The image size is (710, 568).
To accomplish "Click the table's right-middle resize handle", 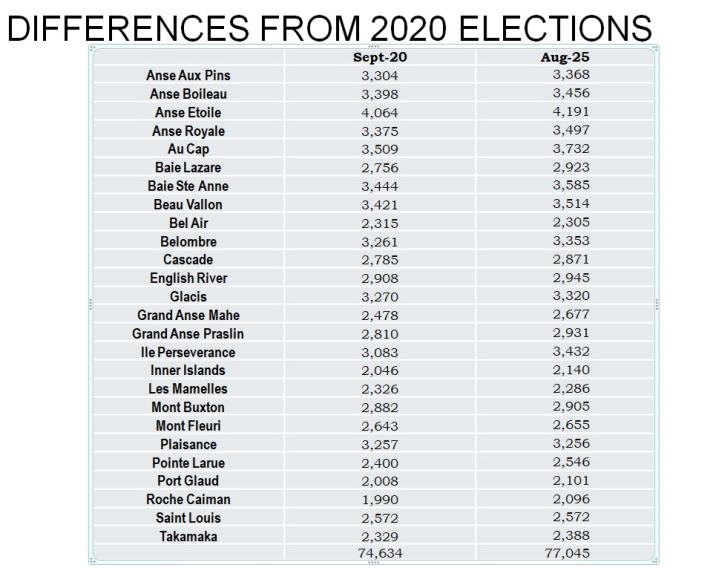I will [x=657, y=303].
